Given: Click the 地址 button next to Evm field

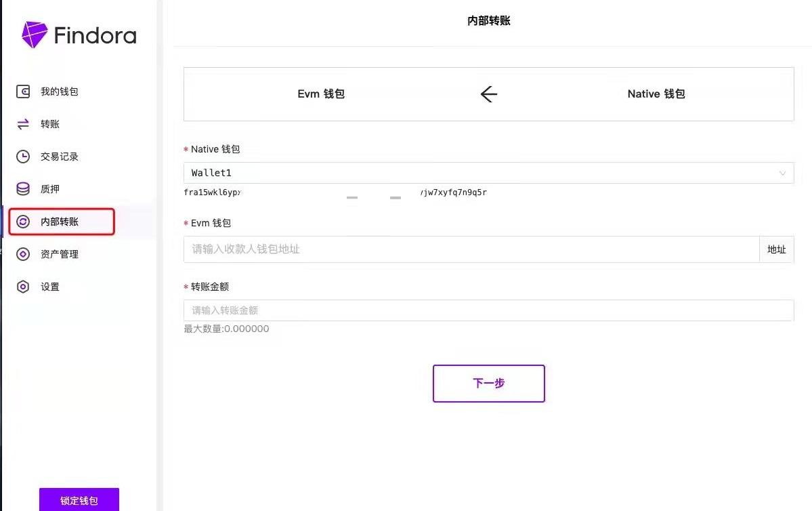Looking at the screenshot, I should click(776, 249).
